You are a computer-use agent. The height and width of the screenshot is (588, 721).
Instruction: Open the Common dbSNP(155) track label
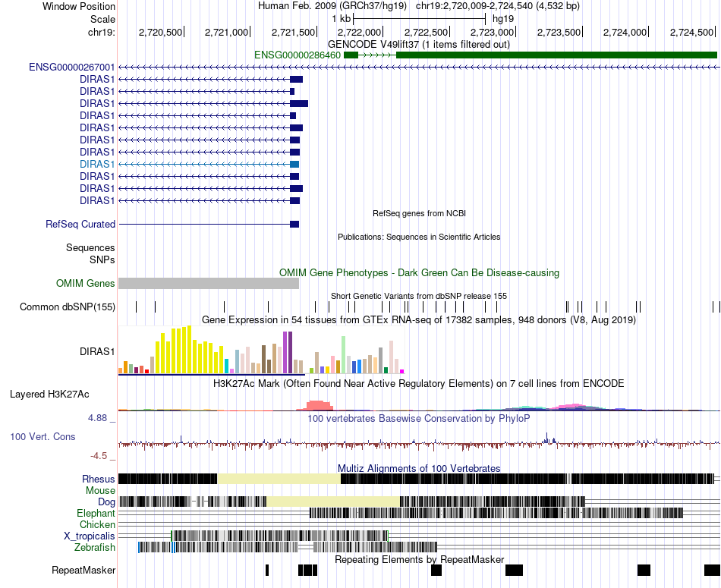click(68, 307)
